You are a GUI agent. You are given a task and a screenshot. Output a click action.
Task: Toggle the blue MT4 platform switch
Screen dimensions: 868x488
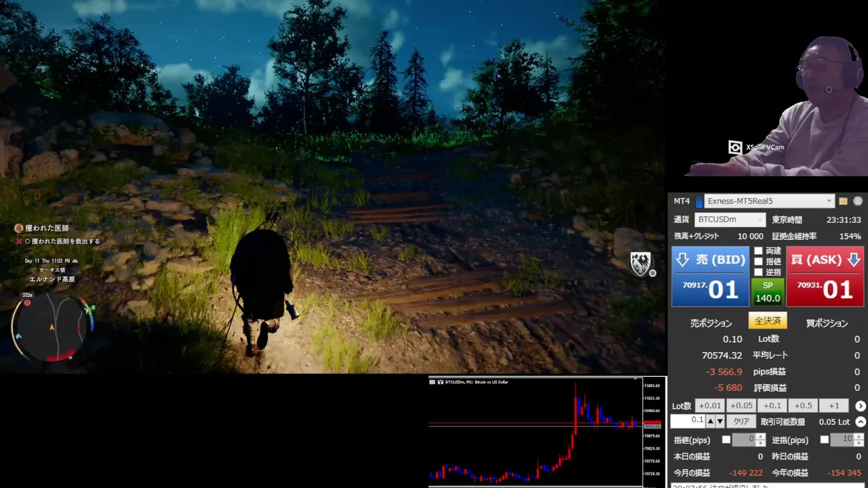pos(699,201)
